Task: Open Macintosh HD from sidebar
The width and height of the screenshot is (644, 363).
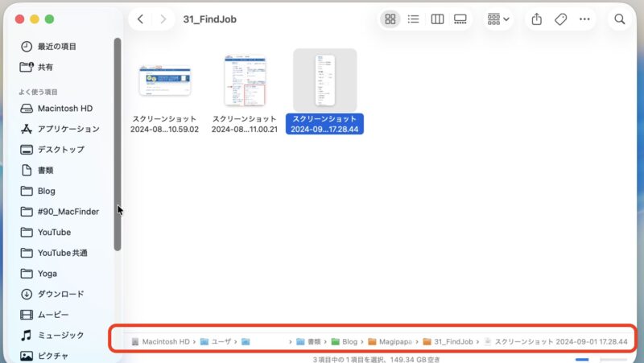Action: [64, 108]
